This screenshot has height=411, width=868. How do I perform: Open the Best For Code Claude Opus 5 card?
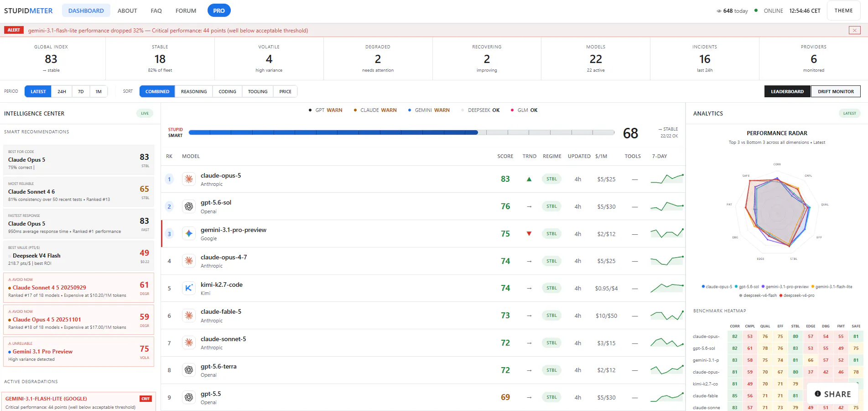pos(78,160)
